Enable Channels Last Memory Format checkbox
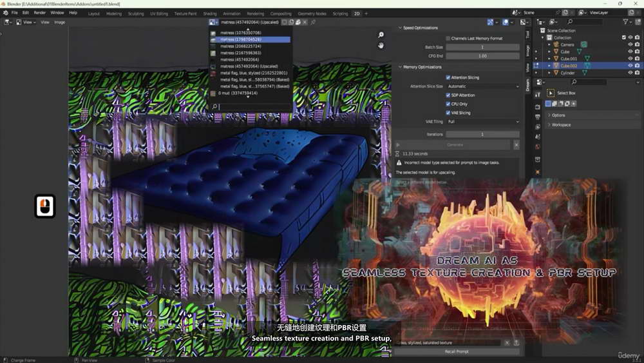The width and height of the screenshot is (644, 363). (448, 38)
